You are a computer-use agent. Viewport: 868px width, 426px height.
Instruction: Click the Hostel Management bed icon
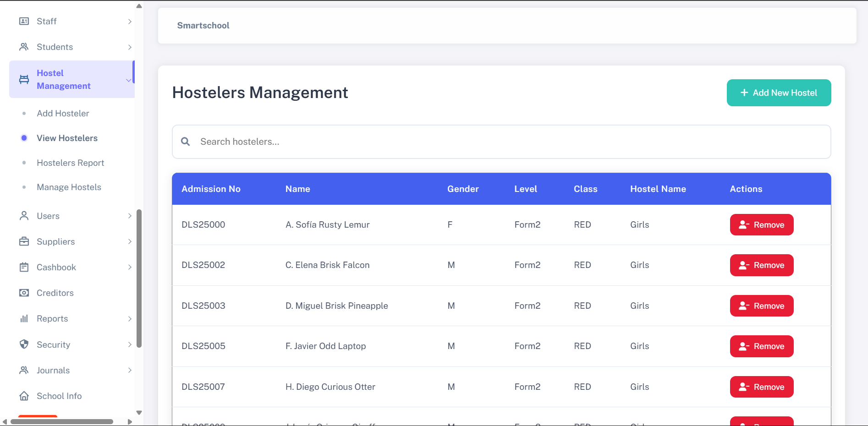[x=24, y=79]
